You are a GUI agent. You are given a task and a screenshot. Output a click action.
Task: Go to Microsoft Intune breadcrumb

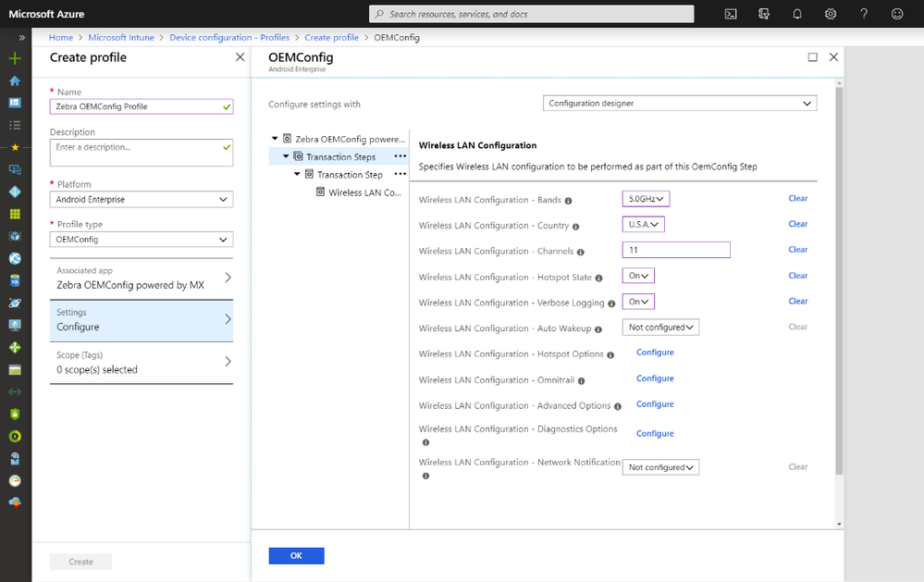click(x=121, y=38)
